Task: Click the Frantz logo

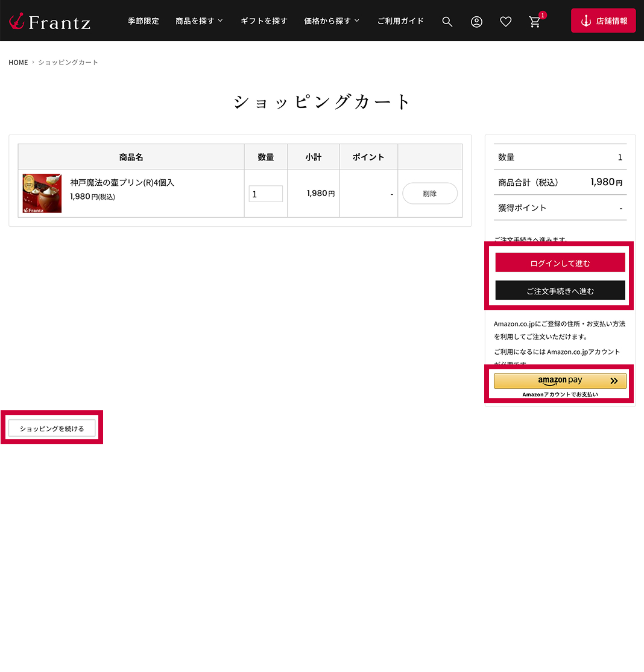Action: coord(50,22)
